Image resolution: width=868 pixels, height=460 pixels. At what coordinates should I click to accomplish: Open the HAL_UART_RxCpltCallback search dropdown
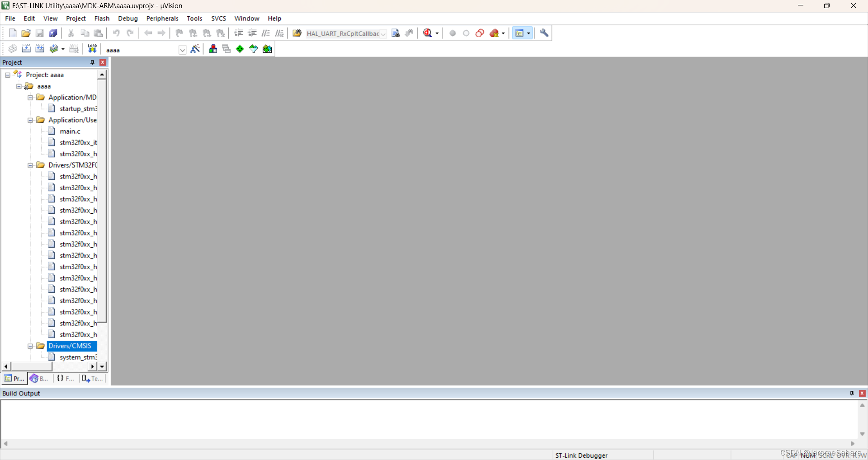383,34
